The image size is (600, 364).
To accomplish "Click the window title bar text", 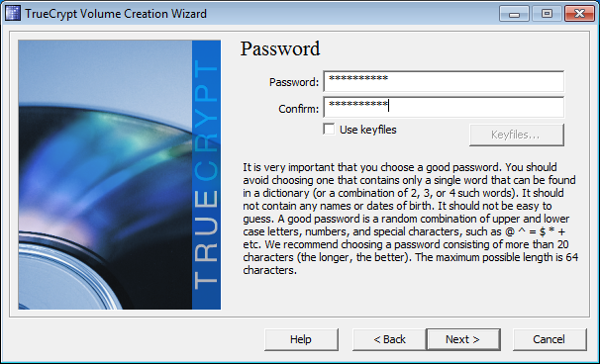I will click(116, 14).
